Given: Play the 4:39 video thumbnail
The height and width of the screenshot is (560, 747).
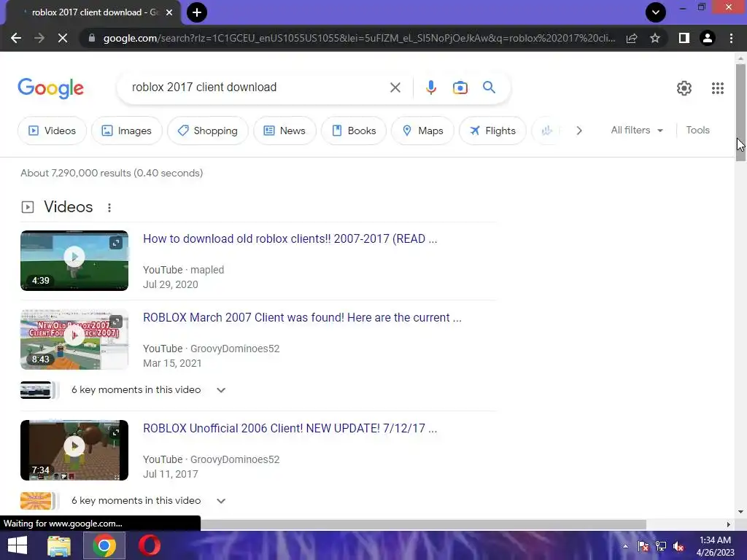Looking at the screenshot, I should tap(74, 260).
